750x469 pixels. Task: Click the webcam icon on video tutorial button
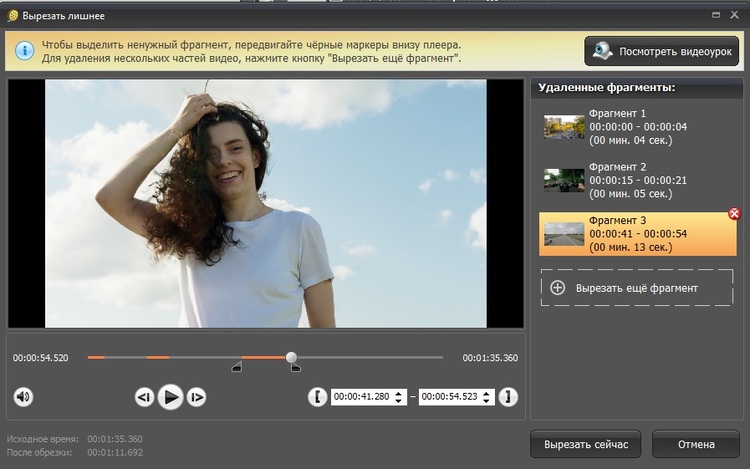[602, 51]
